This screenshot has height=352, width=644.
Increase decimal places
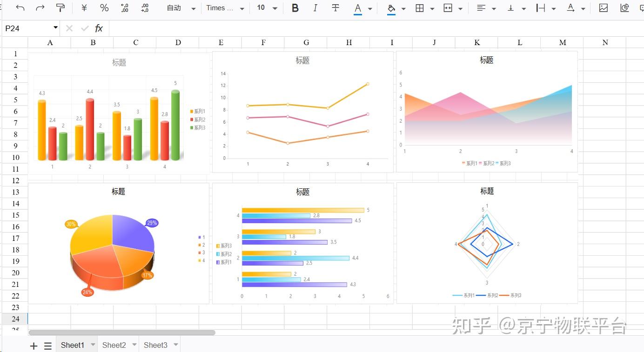click(x=145, y=8)
